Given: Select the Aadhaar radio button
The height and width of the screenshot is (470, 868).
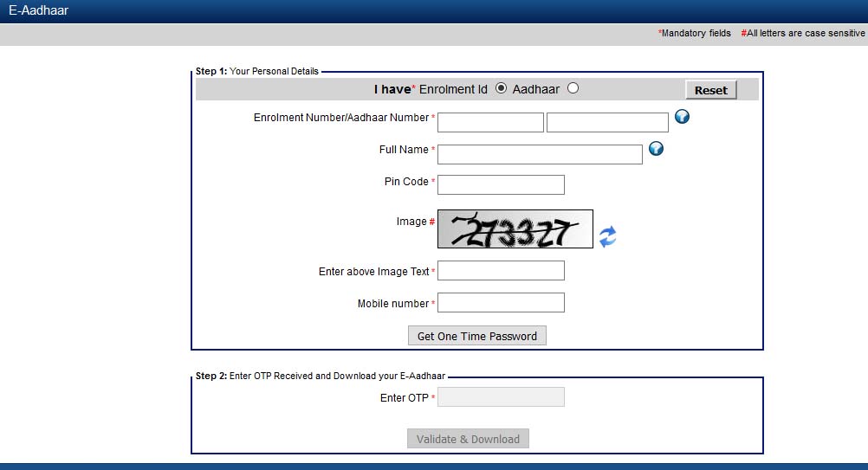Looking at the screenshot, I should click(573, 88).
